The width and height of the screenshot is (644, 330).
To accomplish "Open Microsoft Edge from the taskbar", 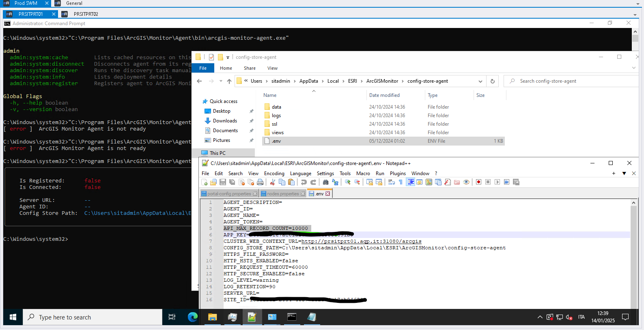I will click(x=193, y=317).
